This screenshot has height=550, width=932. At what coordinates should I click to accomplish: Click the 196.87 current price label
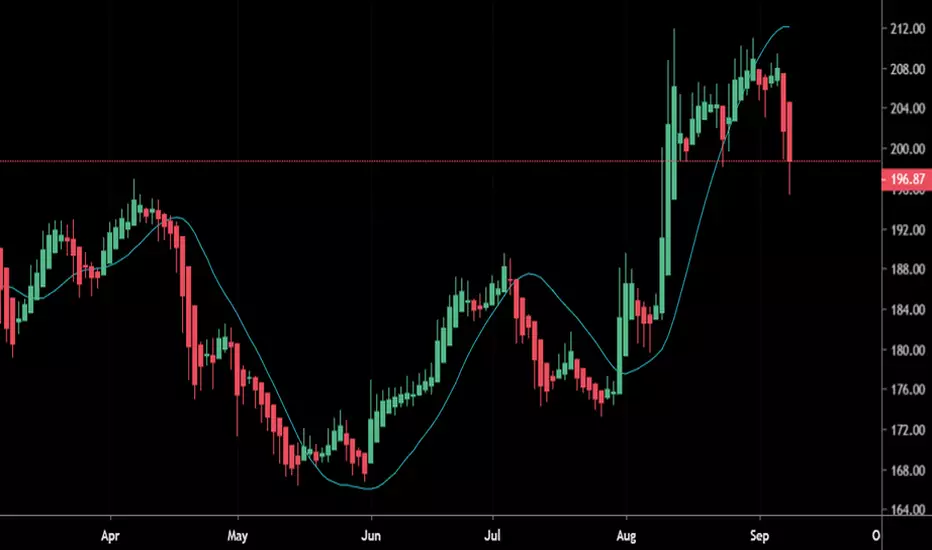907,179
